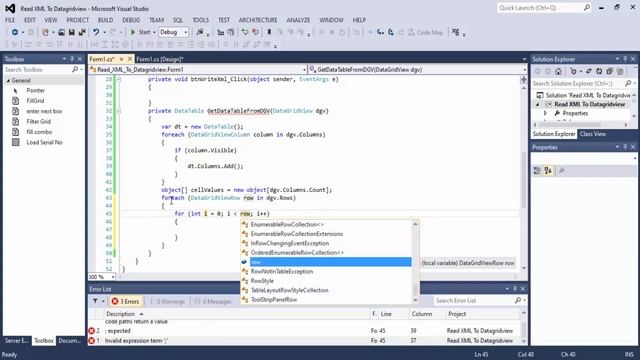This screenshot has width=640, height=360.
Task: Click the Navigate Backward toolbar icon
Action: pos(15,32)
